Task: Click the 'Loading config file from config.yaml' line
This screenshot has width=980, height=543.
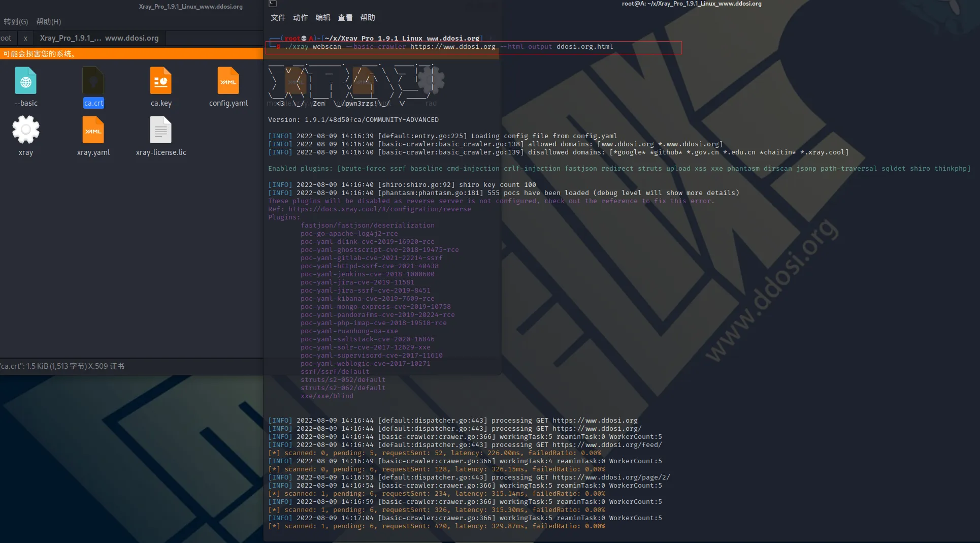Action: [442, 136]
